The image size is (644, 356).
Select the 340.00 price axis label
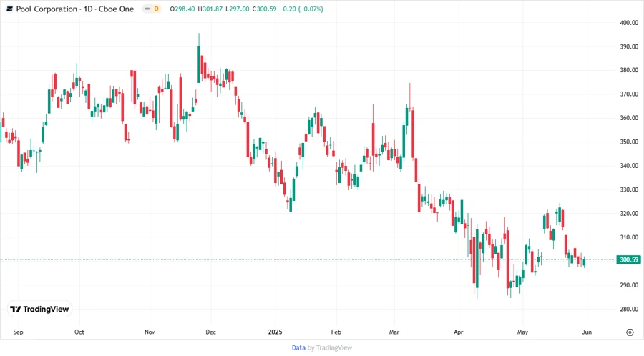(629, 166)
